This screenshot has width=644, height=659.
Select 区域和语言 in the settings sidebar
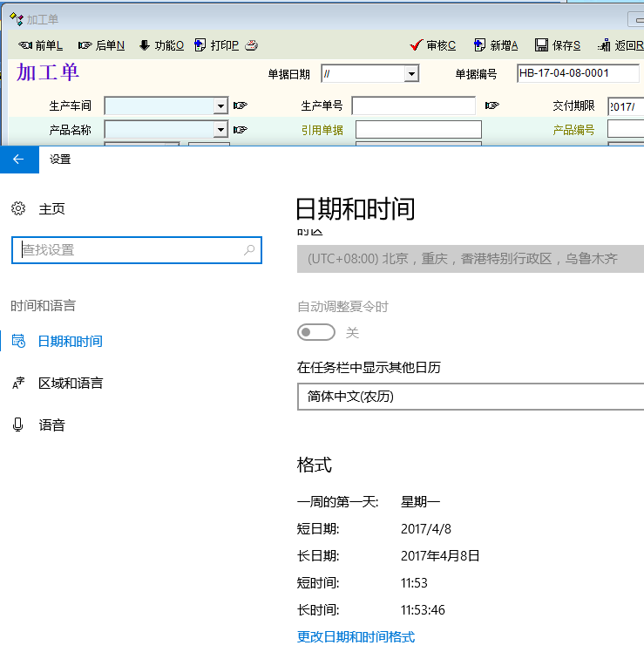[71, 384]
